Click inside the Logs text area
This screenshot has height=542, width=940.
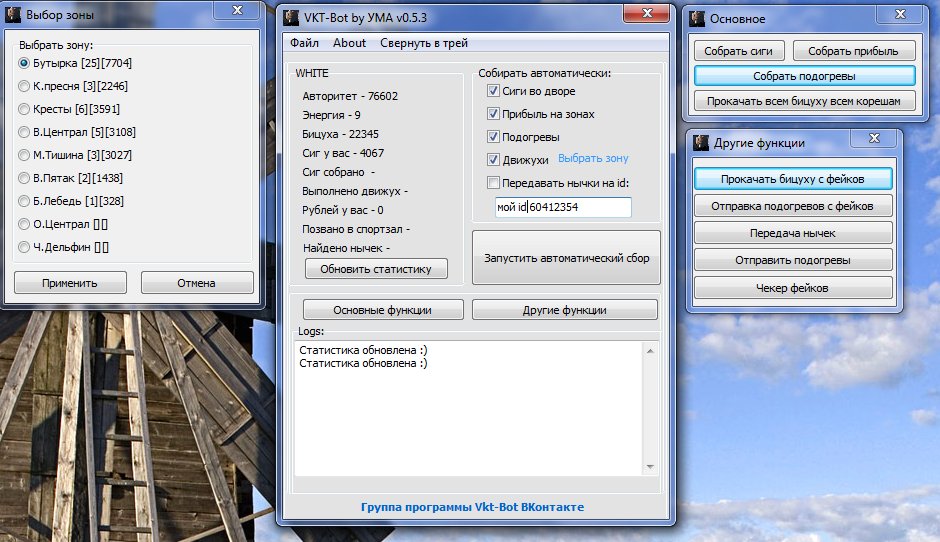(x=468, y=408)
